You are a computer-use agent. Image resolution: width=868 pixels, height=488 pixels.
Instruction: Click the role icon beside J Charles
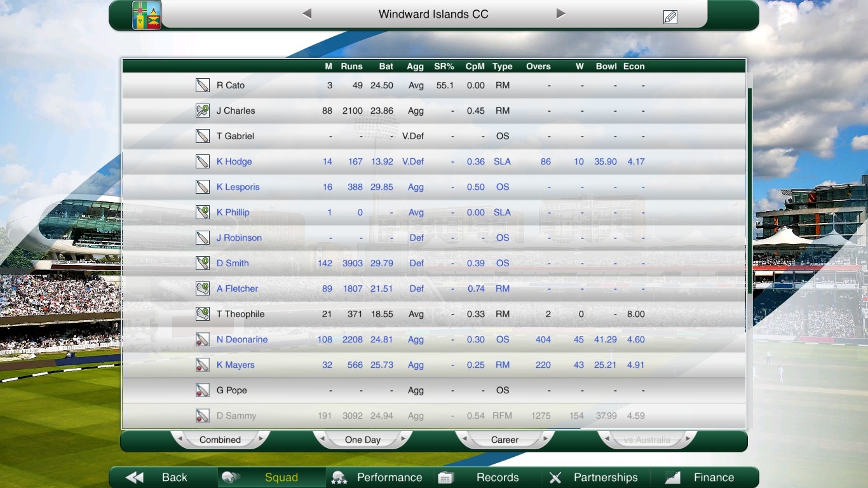coord(203,111)
